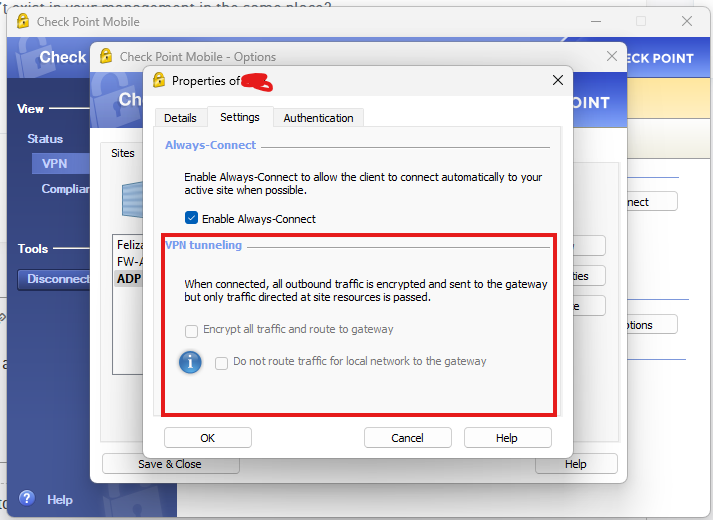Close the Check Point Mobile main window
The width and height of the screenshot is (713, 520).
pyautogui.click(x=687, y=21)
